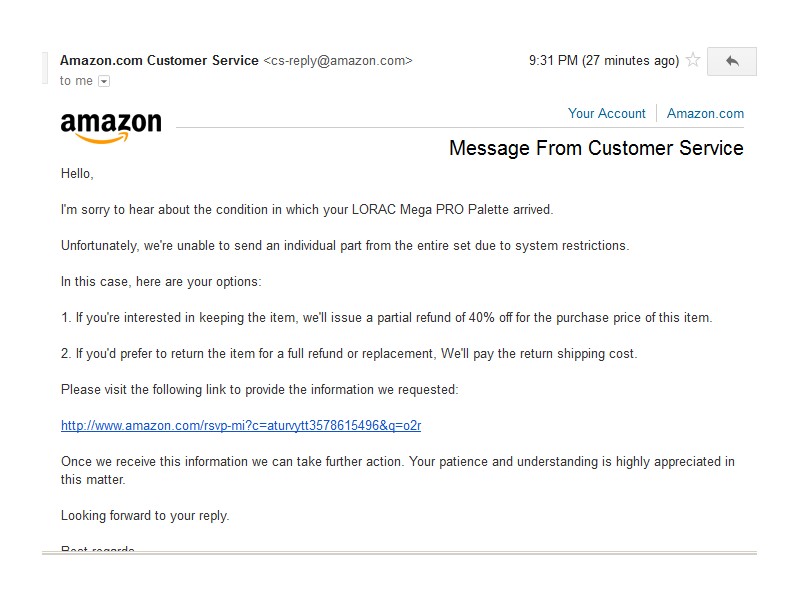Viewport: 800px width, 600px height.
Task: Star the Amazon Customer Service message
Action: pos(693,60)
